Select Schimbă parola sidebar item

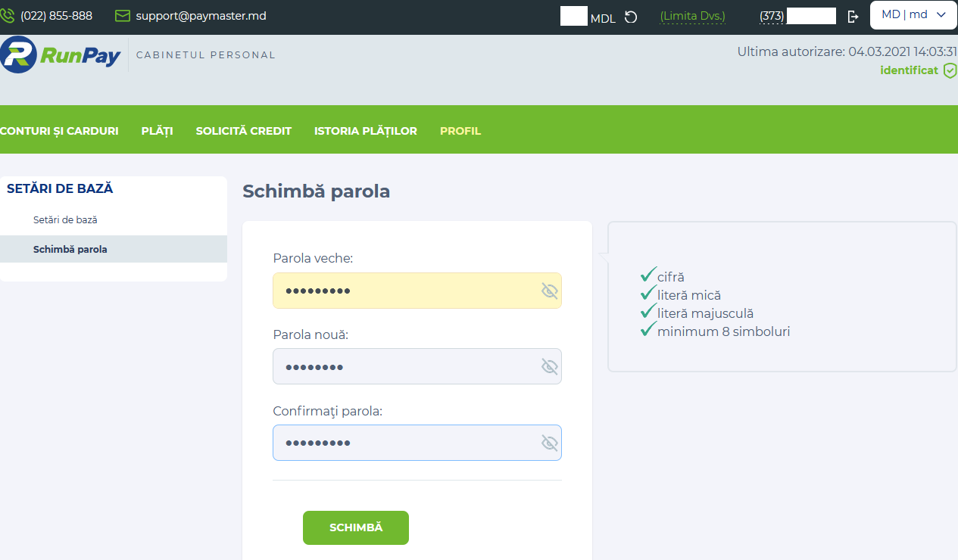click(114, 249)
